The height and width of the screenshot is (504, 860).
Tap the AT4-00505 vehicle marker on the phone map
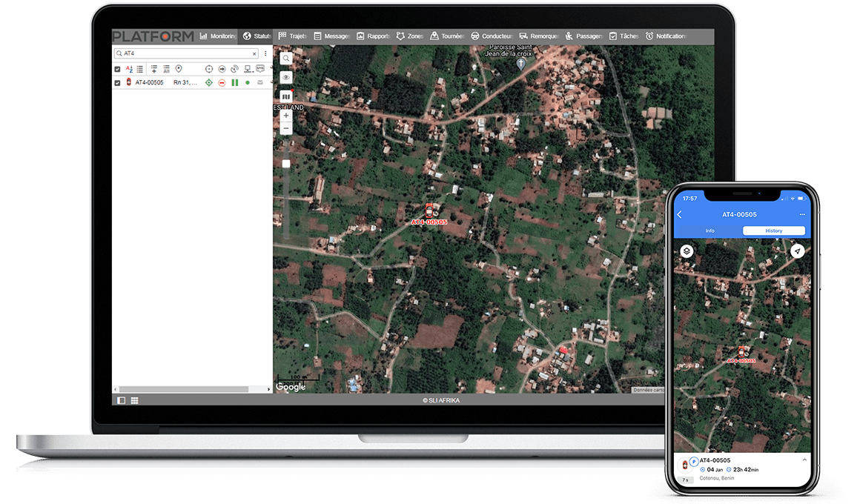pyautogui.click(x=741, y=352)
